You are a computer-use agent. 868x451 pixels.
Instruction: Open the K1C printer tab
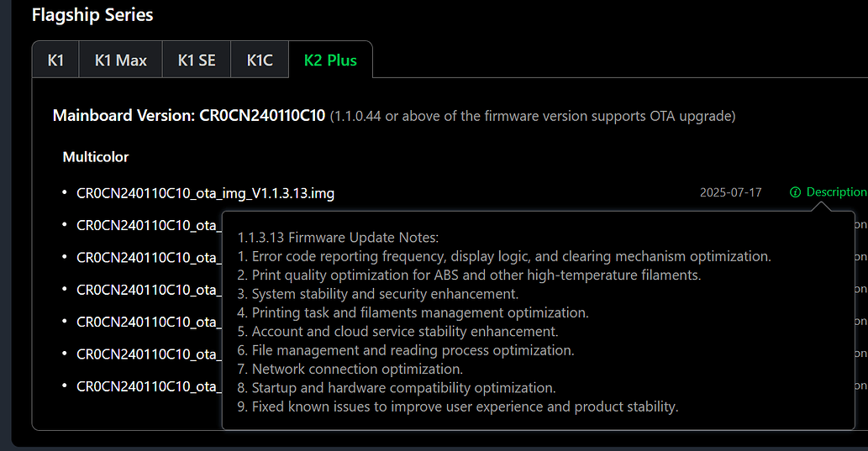[x=260, y=60]
